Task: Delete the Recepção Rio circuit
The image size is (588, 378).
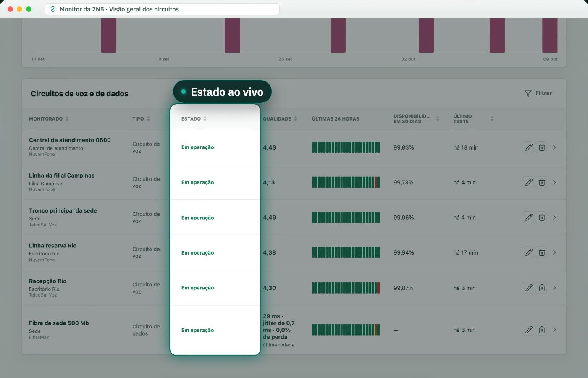Action: point(542,288)
